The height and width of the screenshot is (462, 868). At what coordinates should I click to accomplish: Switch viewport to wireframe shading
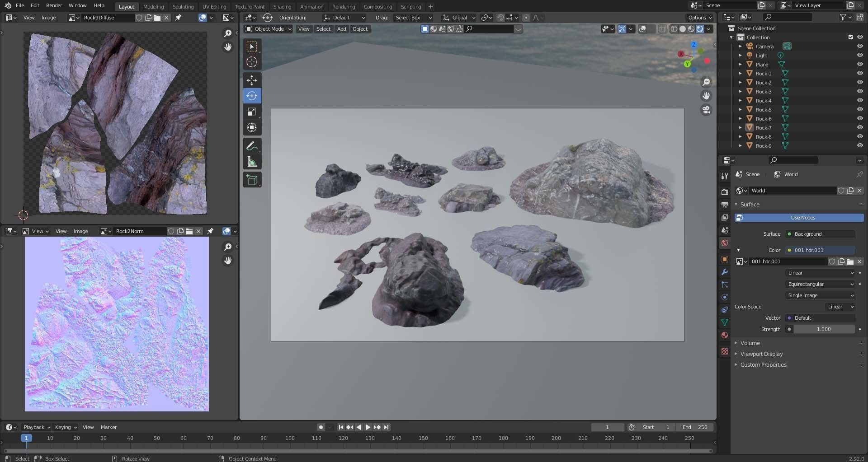pos(674,29)
